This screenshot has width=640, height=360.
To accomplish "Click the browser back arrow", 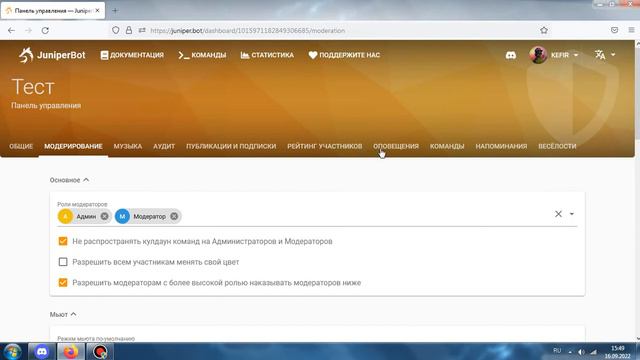I will point(11,30).
